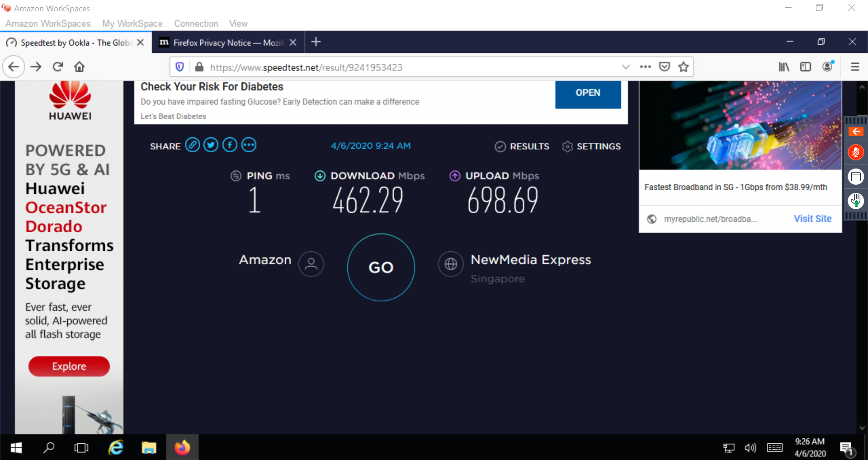Bookmark this page with star
This screenshot has width=868, height=460.
click(x=684, y=67)
